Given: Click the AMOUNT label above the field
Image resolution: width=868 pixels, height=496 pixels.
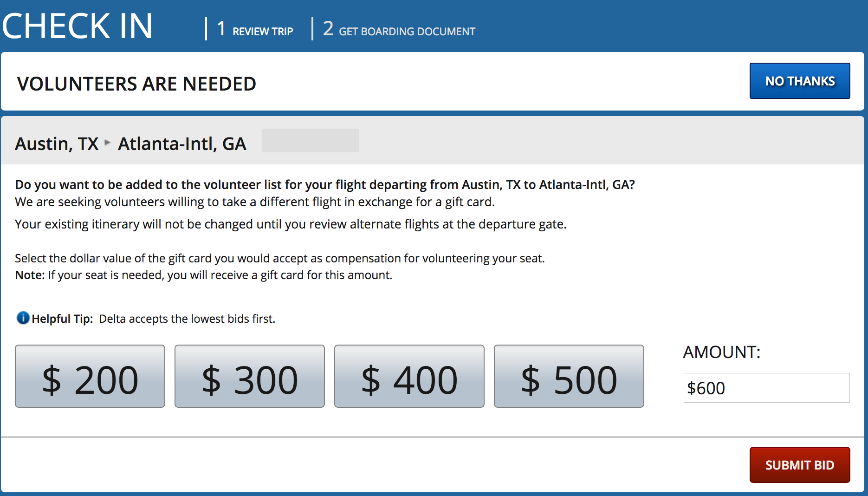Looking at the screenshot, I should click(722, 352).
